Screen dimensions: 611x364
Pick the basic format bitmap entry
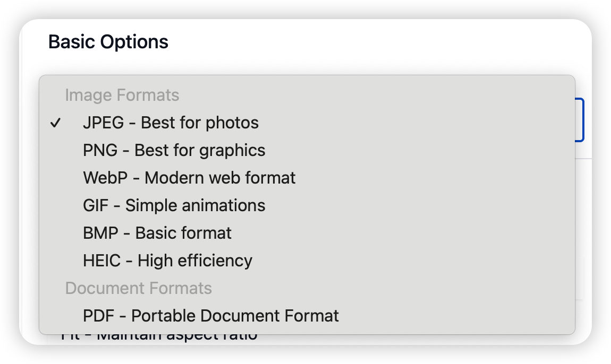[x=157, y=233]
